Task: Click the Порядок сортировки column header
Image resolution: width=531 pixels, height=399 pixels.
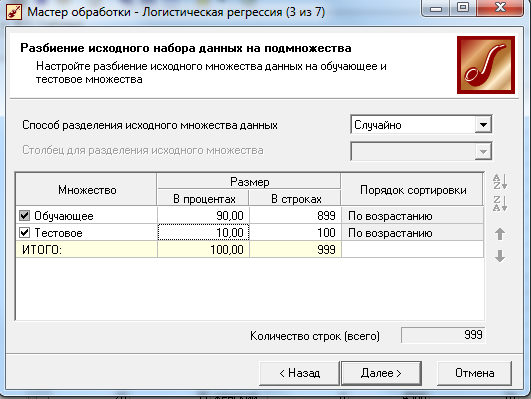Action: point(412,190)
